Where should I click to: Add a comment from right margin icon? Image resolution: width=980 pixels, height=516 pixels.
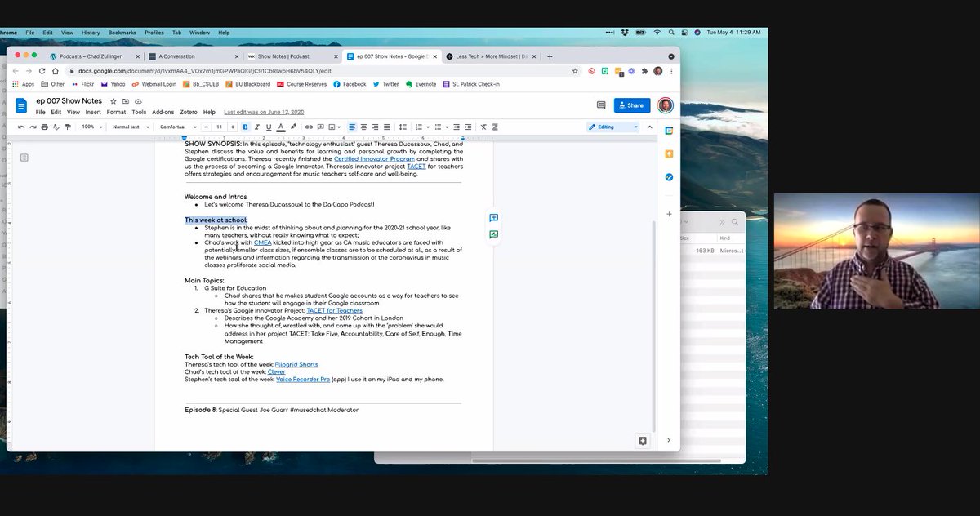click(x=494, y=218)
